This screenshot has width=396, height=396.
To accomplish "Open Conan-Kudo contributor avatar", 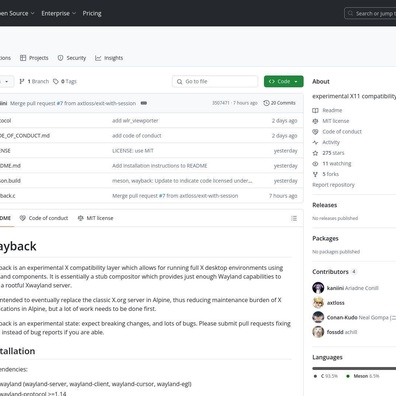I will coord(318,317).
